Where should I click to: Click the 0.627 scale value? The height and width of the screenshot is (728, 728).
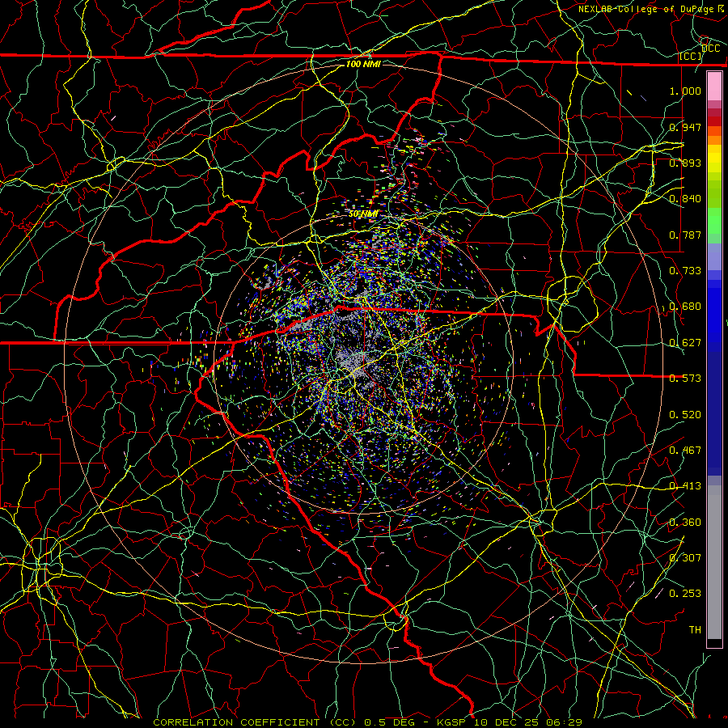click(685, 342)
